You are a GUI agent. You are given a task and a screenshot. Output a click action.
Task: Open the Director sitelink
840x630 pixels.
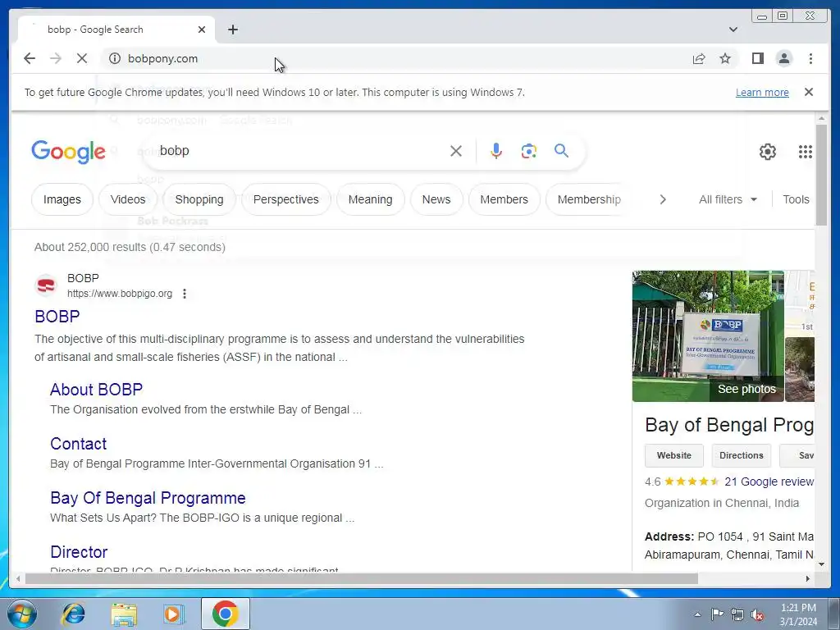coord(79,552)
